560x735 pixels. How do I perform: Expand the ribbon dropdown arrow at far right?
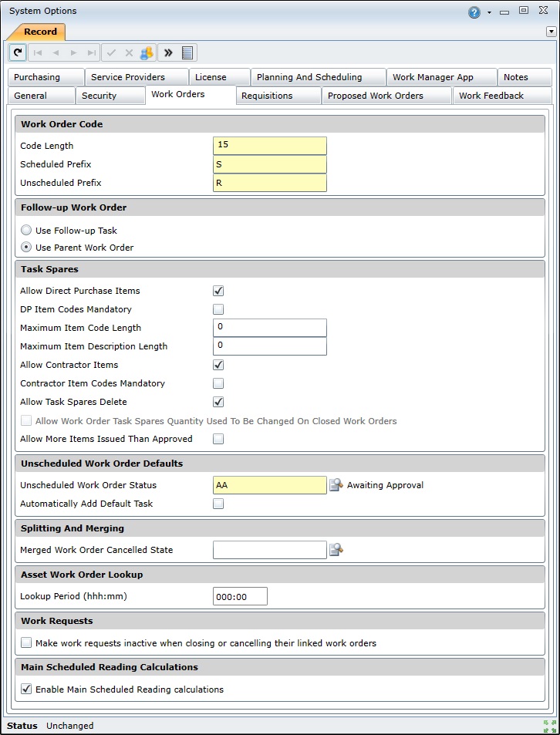pyautogui.click(x=551, y=32)
